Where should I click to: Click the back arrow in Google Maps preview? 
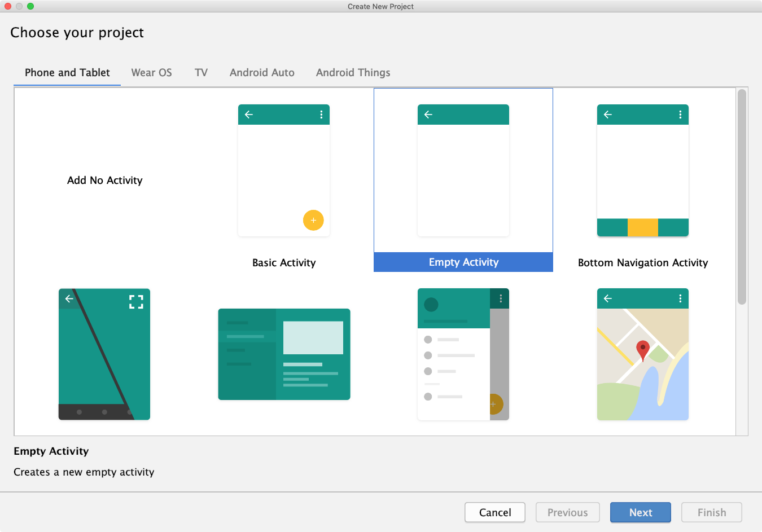607,298
